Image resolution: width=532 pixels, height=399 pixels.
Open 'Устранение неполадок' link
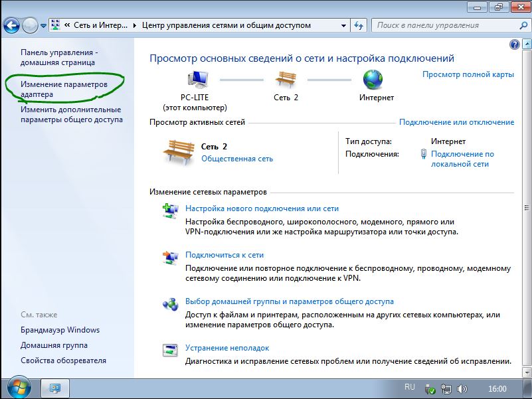(227, 348)
